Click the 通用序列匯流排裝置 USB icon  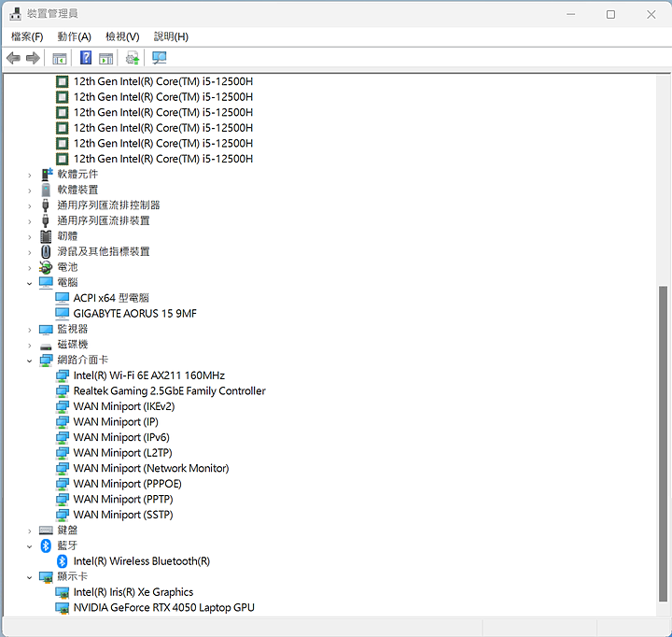[46, 220]
